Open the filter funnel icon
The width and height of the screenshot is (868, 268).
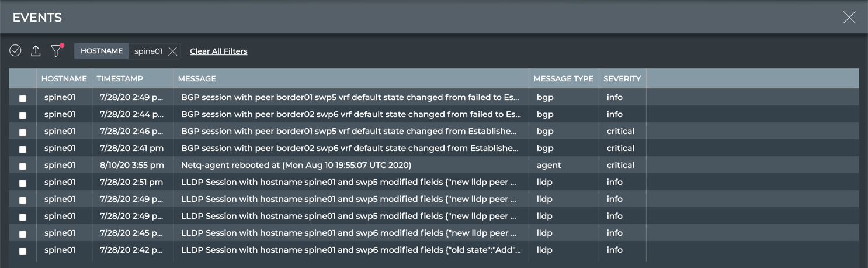56,51
